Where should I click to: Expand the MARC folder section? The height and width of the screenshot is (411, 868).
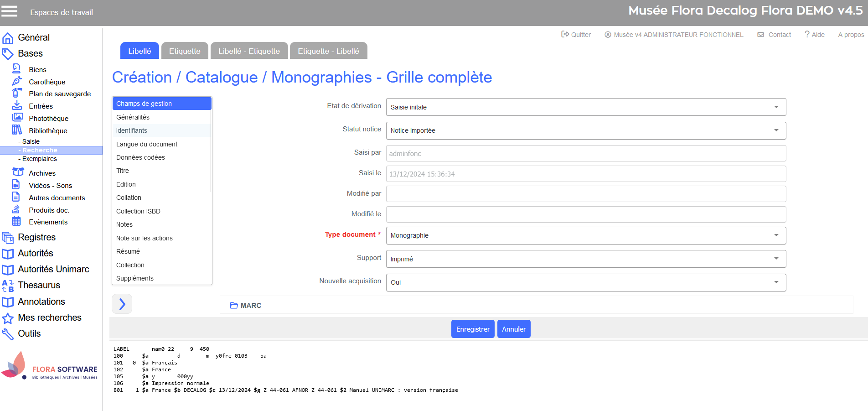246,305
